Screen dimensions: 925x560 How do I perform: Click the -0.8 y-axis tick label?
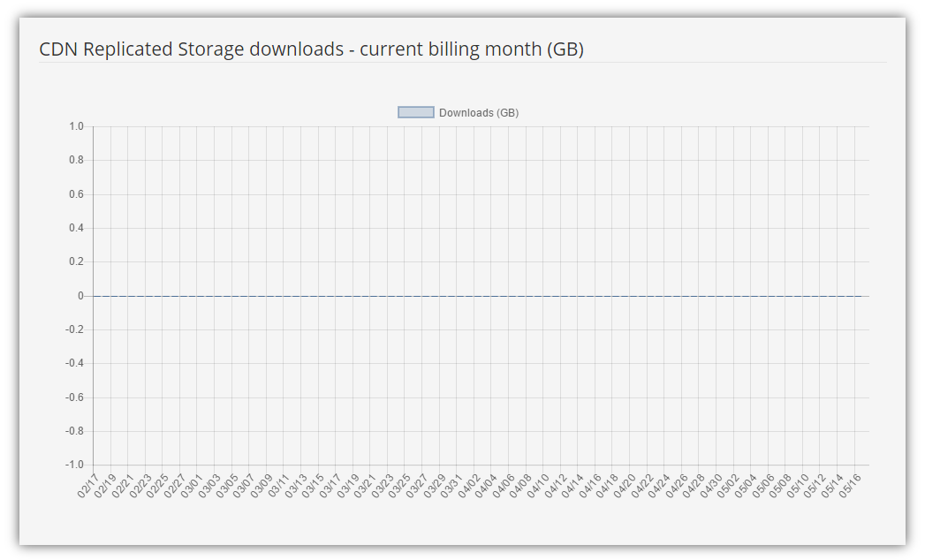coord(74,431)
